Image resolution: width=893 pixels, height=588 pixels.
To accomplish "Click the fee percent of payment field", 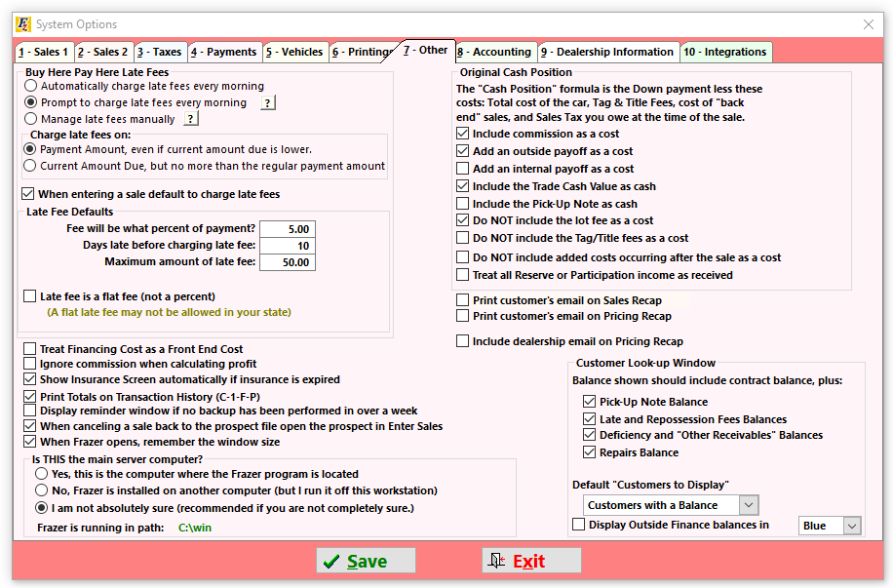I will coord(287,229).
